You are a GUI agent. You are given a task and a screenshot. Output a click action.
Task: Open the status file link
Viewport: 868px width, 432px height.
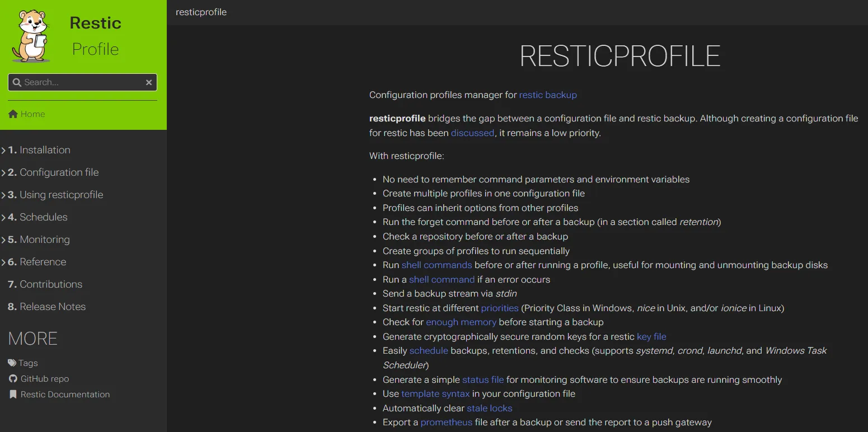tap(483, 380)
